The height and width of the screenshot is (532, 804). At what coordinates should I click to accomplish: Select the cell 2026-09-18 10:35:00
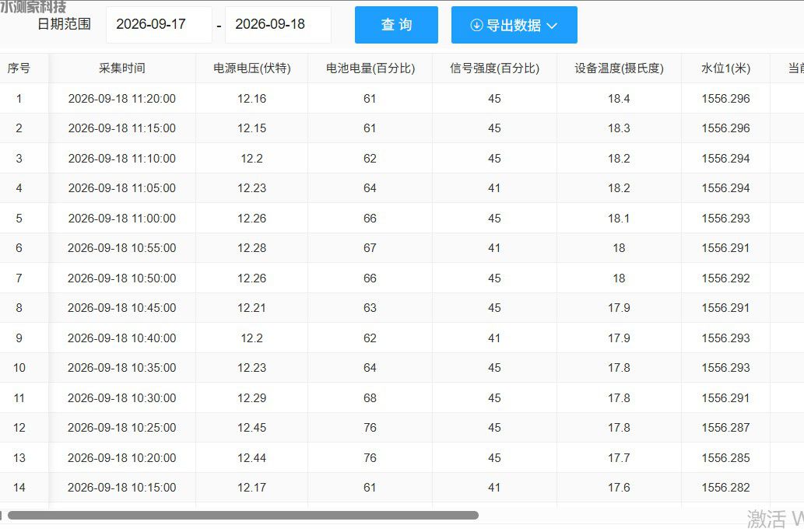(x=122, y=368)
